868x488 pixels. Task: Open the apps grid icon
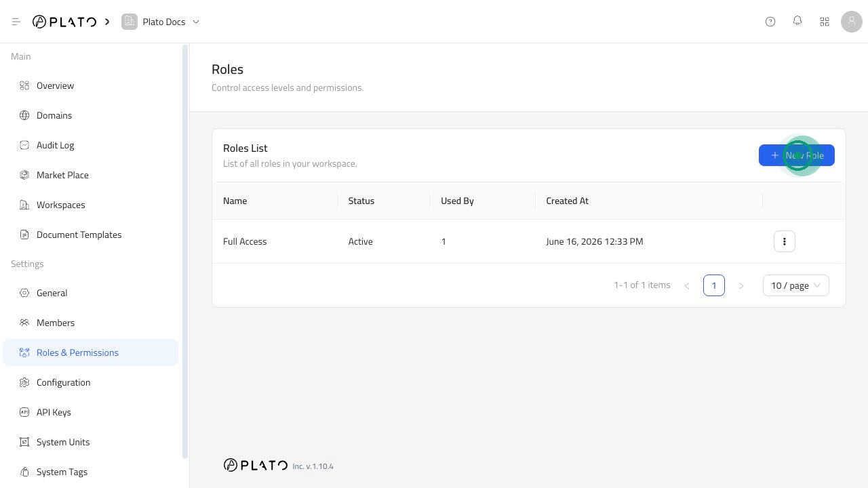click(x=825, y=22)
